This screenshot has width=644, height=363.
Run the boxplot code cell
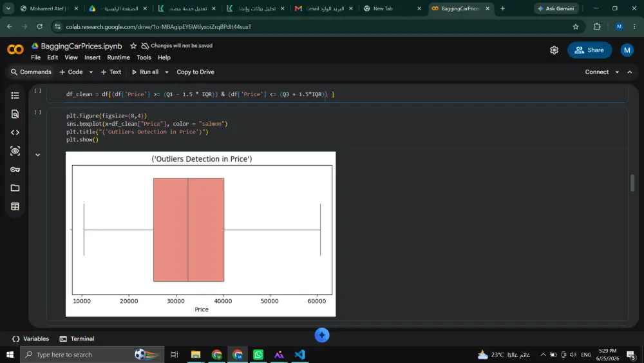pyautogui.click(x=38, y=112)
